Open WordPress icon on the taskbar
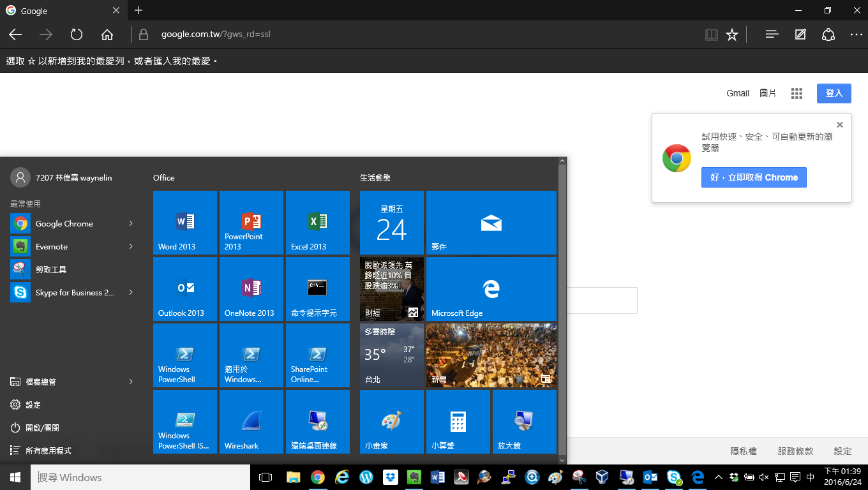The image size is (868, 490). pyautogui.click(x=366, y=477)
